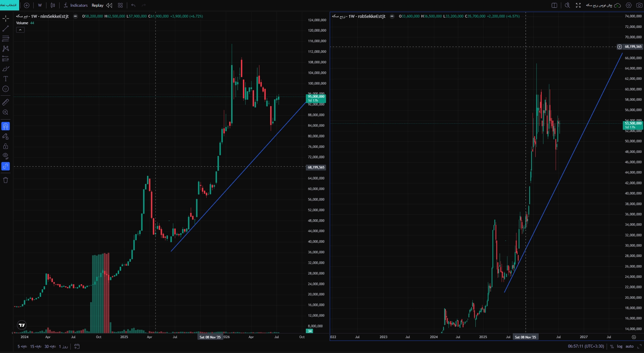
Task: Open the Fibonacci tools in the sidebar
Action: tap(6, 38)
